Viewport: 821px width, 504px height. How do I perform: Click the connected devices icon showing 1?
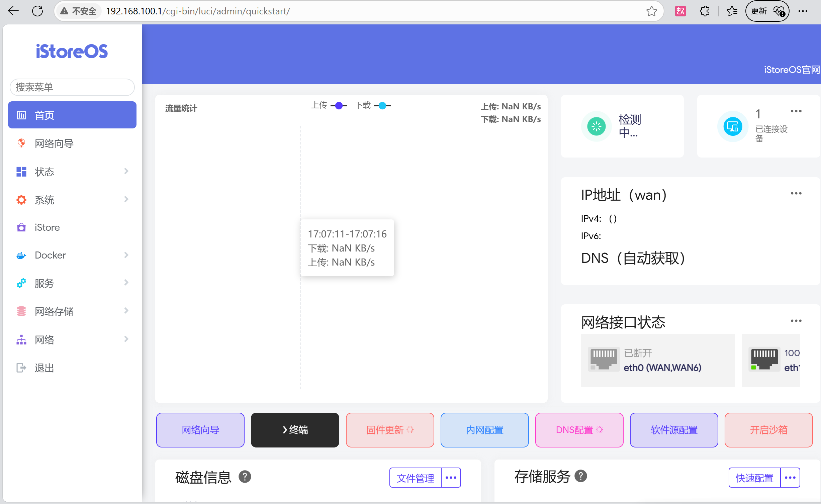[733, 126]
